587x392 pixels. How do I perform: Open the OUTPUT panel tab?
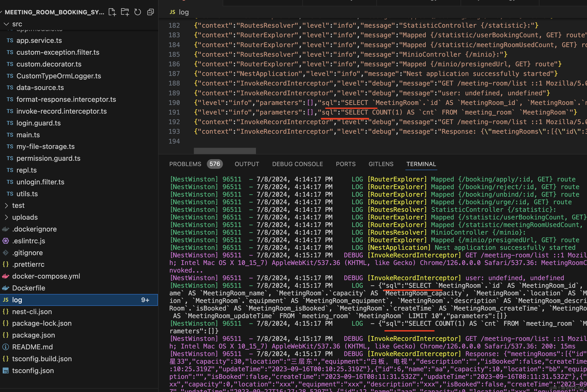pos(247,164)
